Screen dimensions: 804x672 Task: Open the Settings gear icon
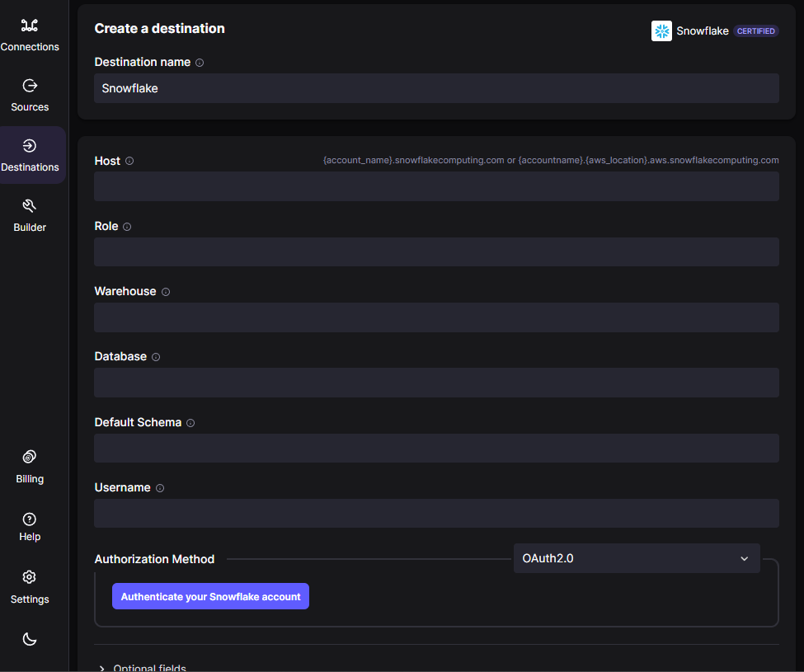coord(29,577)
